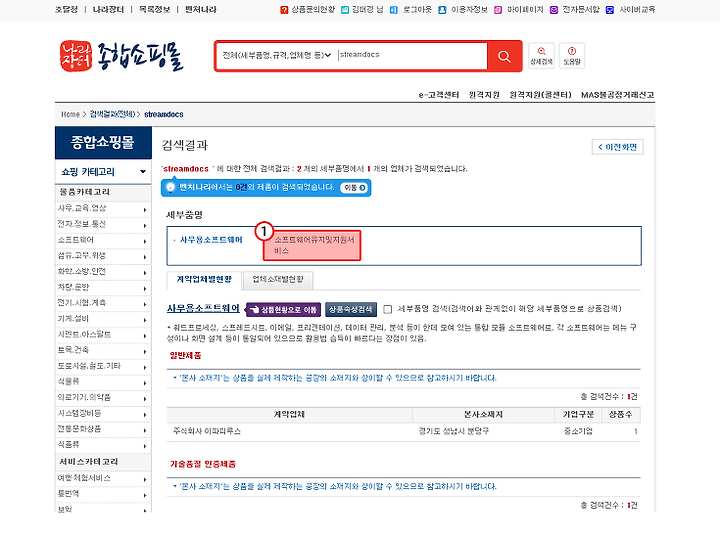Image resolution: width=720 pixels, height=537 pixels.
Task: Click the 중소기업 cell in the table
Action: [578, 431]
